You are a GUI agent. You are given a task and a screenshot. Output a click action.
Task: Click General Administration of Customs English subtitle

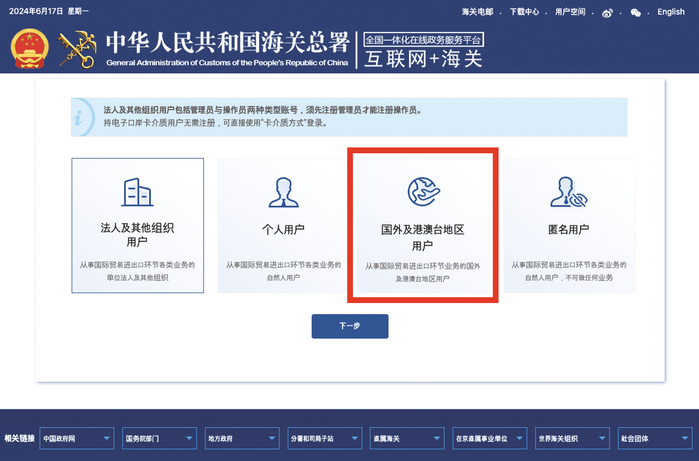tap(227, 63)
